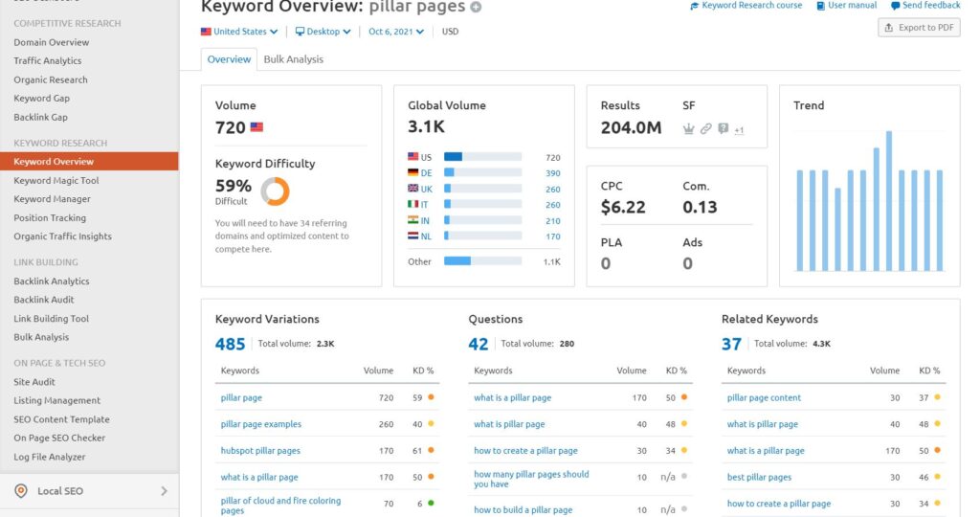Open Log File Analyzer
This screenshot has height=517, width=980.
pyautogui.click(x=50, y=457)
